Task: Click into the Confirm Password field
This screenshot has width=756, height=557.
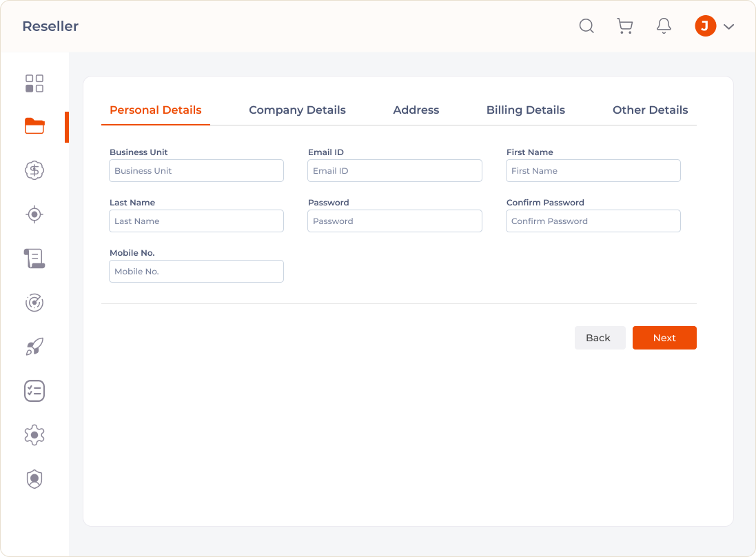Action: coord(593,221)
